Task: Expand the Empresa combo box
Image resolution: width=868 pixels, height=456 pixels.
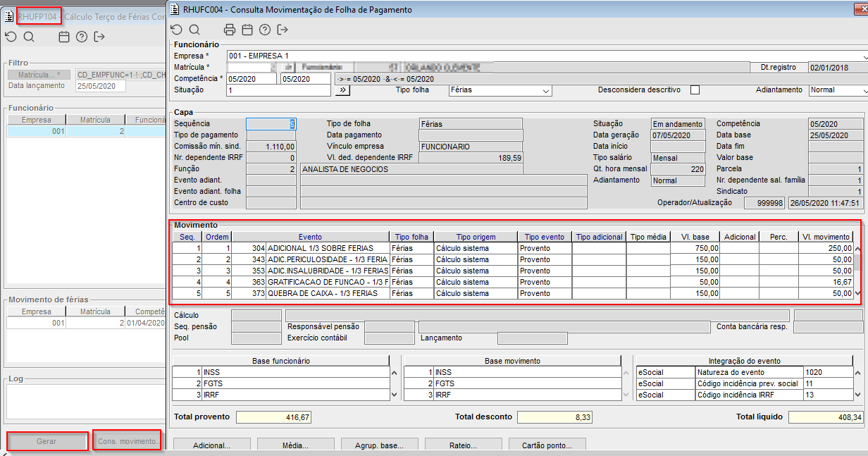Action: (863, 56)
